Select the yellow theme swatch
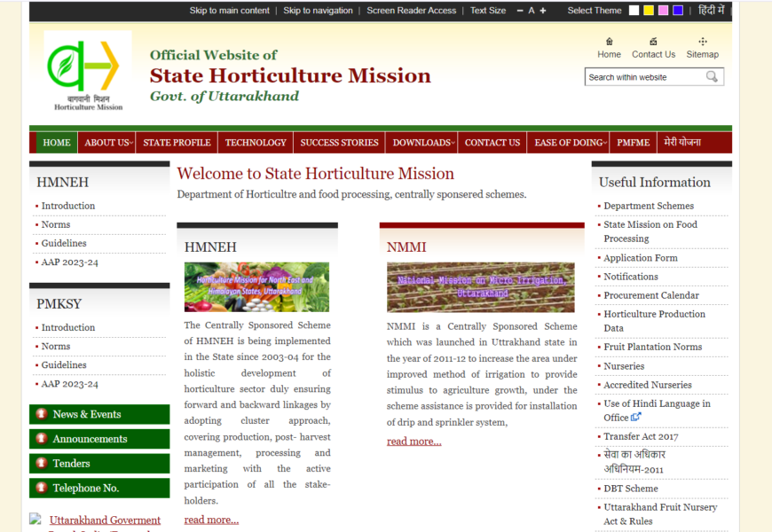Viewport: 772px width, 532px height. 649,11
